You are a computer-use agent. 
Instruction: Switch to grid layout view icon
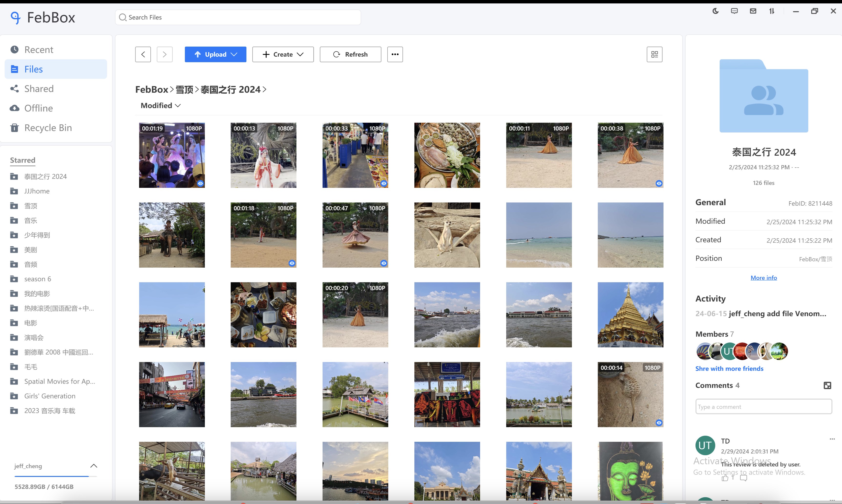click(654, 54)
